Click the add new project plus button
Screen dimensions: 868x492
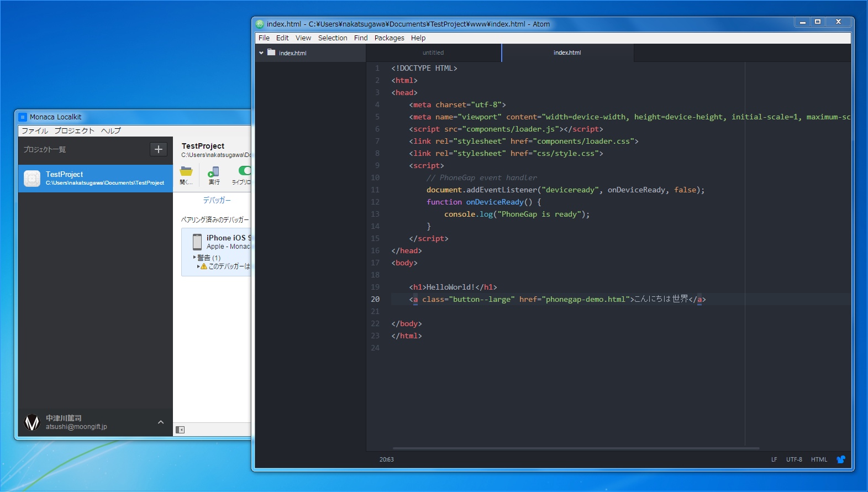point(158,149)
